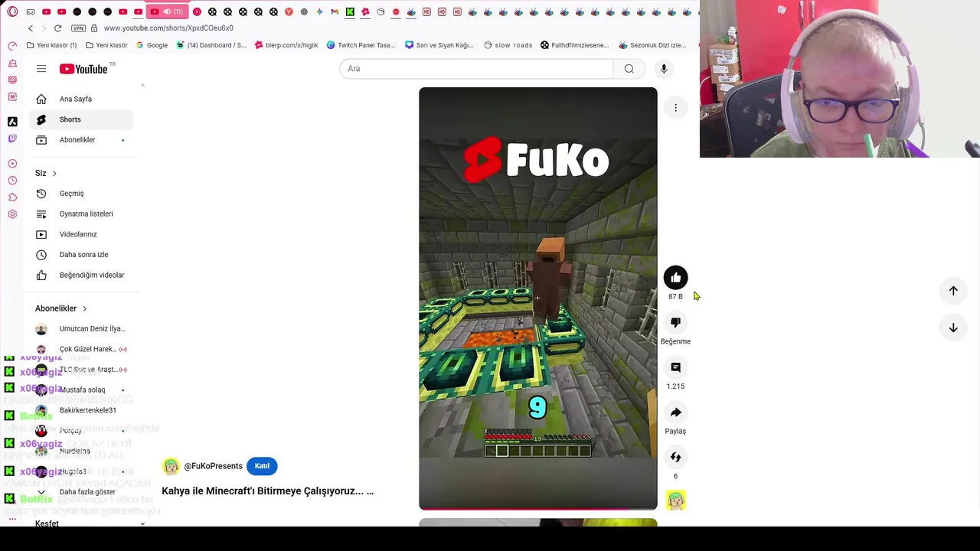Open the YouTube hamburger guide menu
This screenshot has height=551, width=980.
point(41,69)
